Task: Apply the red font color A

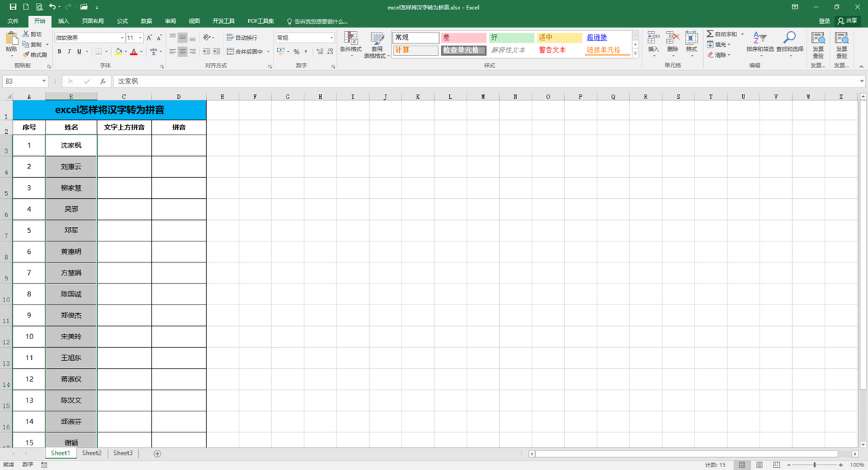Action: [x=134, y=51]
